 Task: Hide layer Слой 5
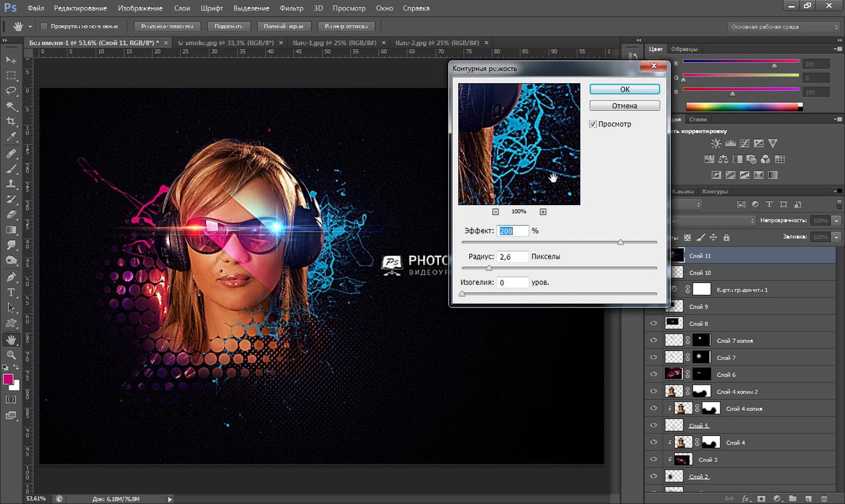tap(654, 425)
